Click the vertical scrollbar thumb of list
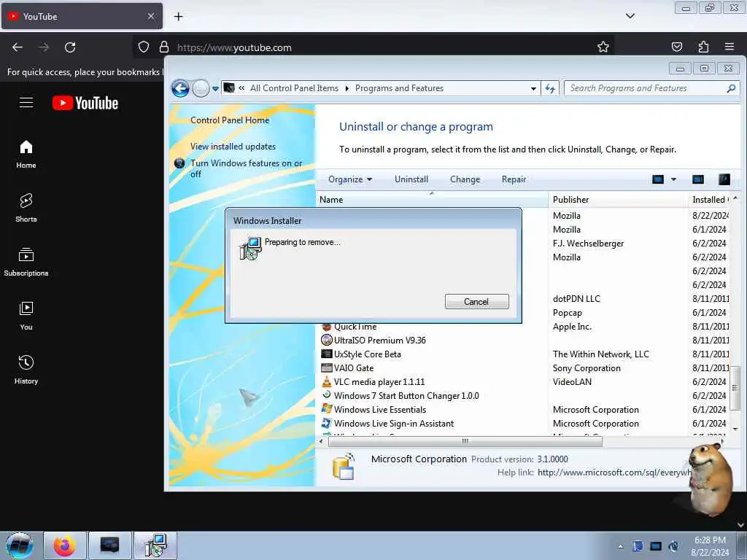Image resolution: width=747 pixels, height=560 pixels. click(735, 388)
